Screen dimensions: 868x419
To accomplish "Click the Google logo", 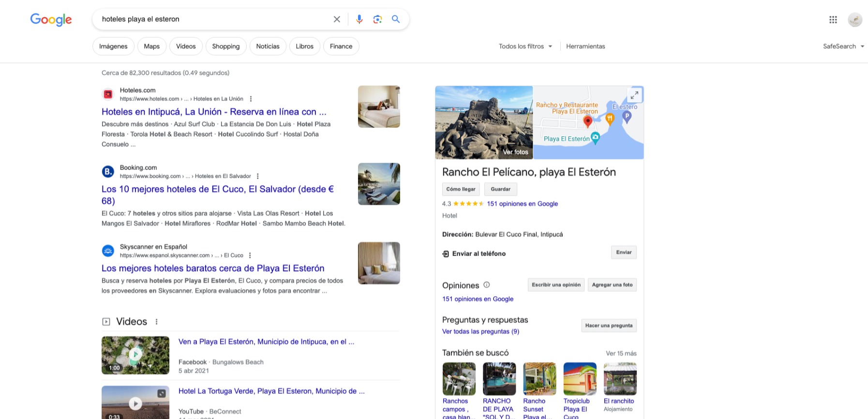I will pos(51,19).
